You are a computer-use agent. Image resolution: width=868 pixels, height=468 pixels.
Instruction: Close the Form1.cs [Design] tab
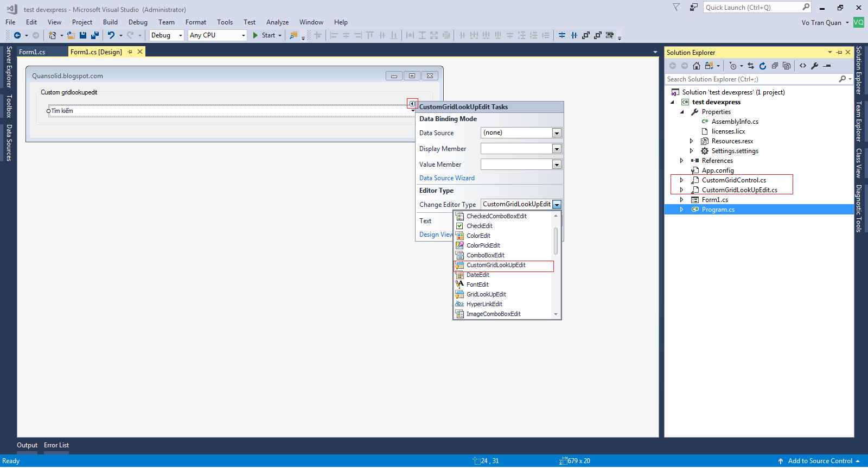point(140,52)
